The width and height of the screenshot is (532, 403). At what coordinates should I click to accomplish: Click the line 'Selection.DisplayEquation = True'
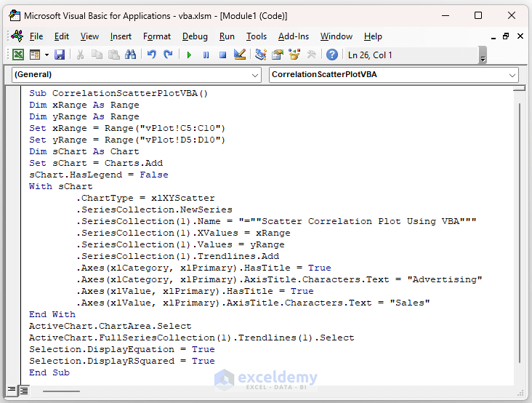pyautogui.click(x=122, y=349)
